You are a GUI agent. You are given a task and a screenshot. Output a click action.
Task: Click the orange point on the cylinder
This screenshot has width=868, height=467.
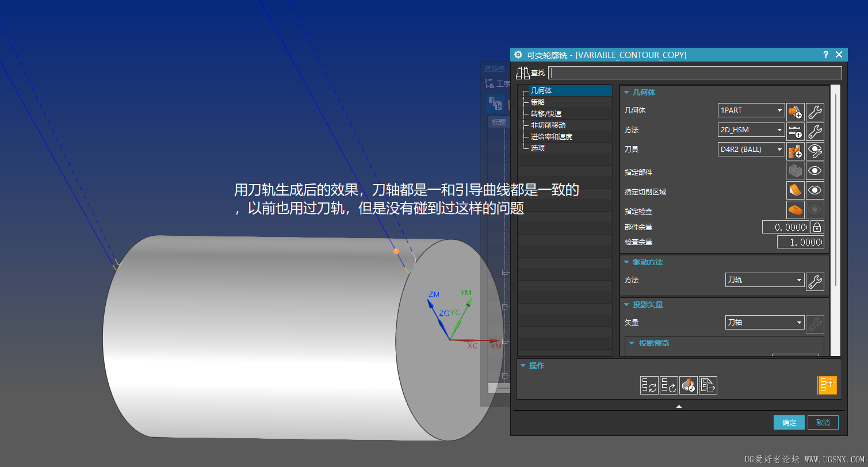396,251
